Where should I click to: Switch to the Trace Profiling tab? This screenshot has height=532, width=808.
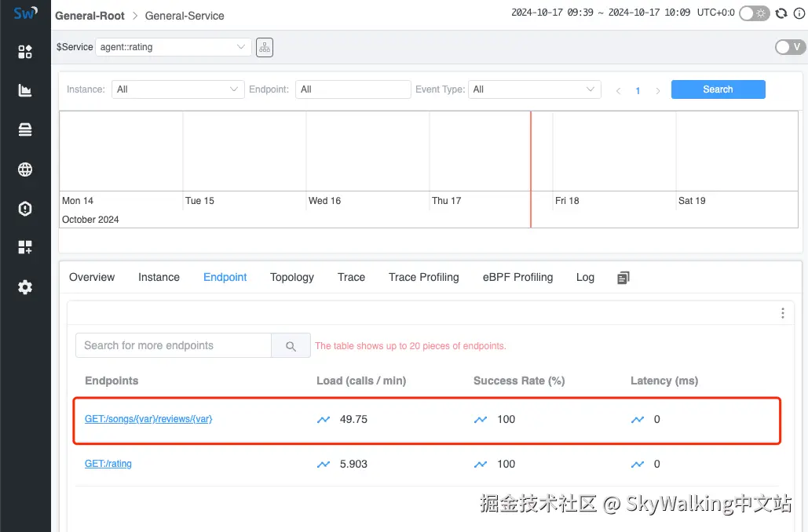(423, 277)
